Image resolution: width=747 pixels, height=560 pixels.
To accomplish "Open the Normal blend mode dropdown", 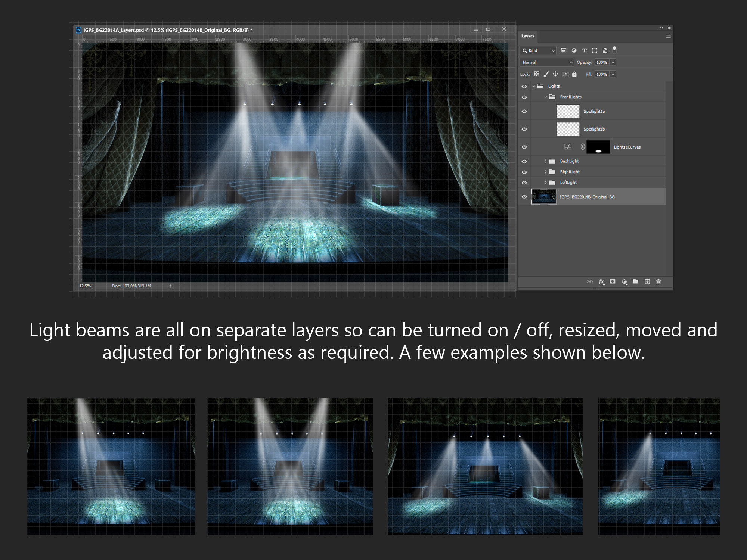I will tap(546, 62).
